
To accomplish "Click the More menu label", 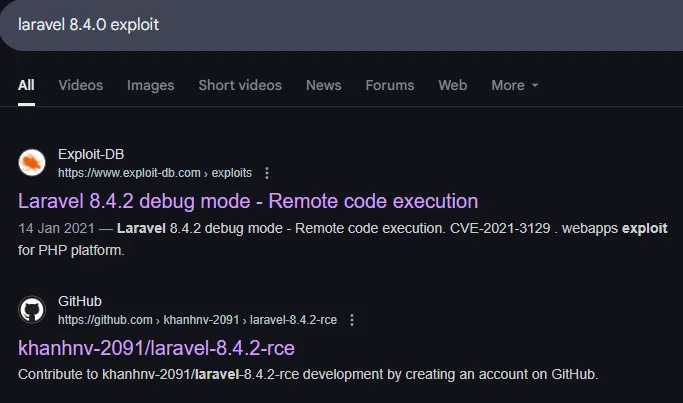I will pos(507,85).
